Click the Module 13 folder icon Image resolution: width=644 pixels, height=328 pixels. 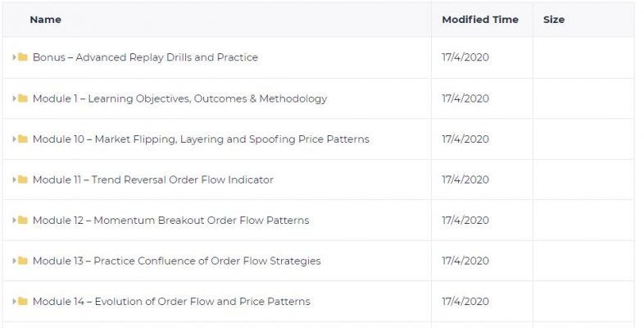click(23, 261)
